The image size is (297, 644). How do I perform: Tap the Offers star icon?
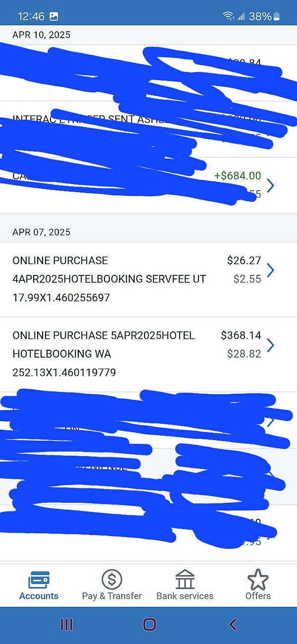pos(258,579)
